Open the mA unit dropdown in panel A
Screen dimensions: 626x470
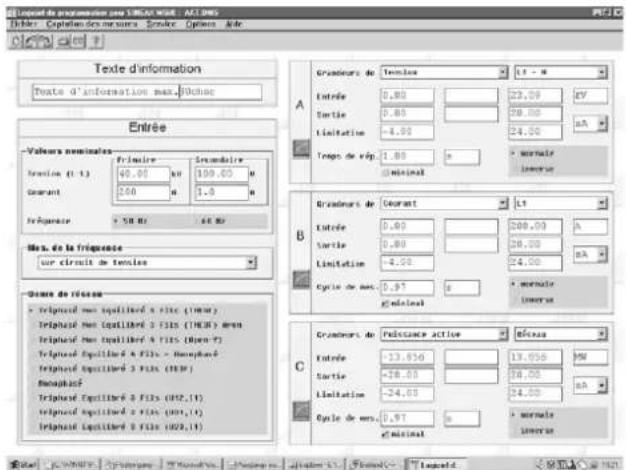(590, 124)
